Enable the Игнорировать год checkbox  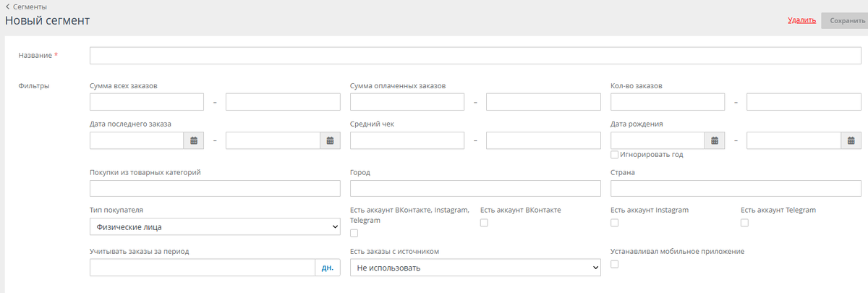click(615, 154)
